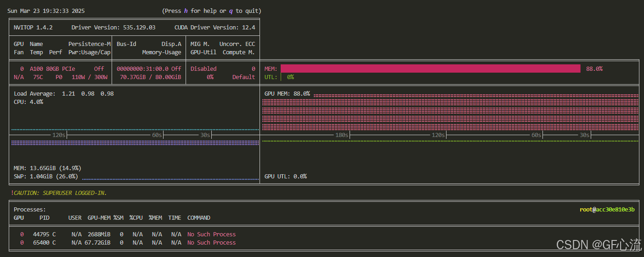Click the Bus-Id column header
The height and width of the screenshot is (257, 644).
(126, 44)
